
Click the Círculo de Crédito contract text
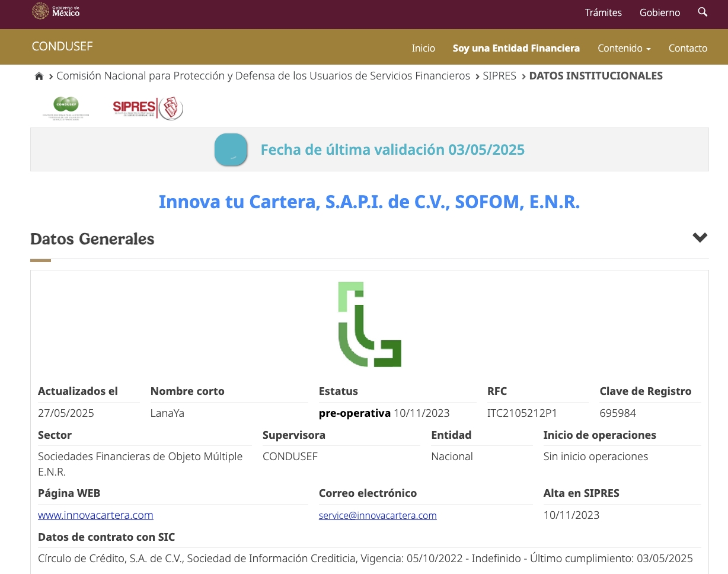(x=365, y=559)
